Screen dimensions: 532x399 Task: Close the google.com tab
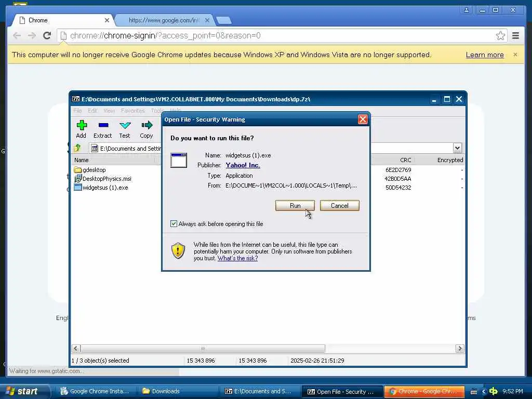click(207, 20)
